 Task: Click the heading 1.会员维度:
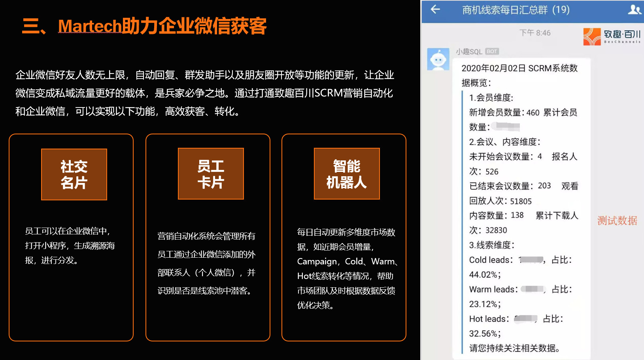(x=491, y=98)
